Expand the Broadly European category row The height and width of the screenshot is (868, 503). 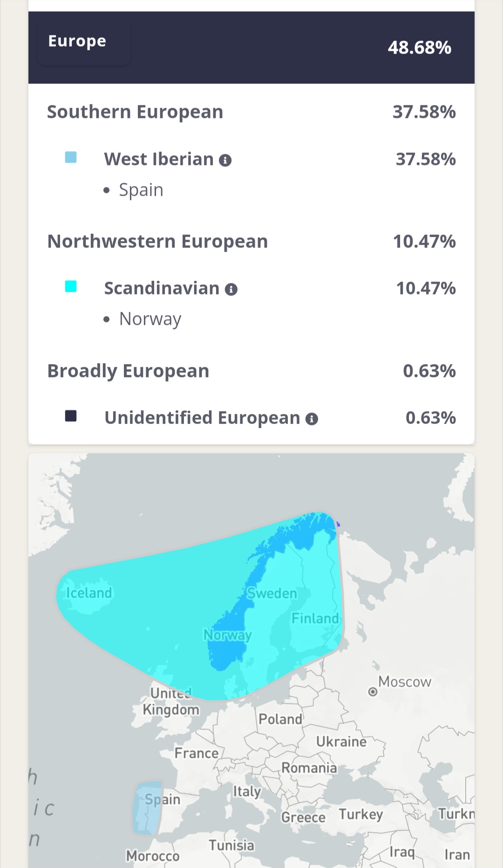(x=251, y=371)
